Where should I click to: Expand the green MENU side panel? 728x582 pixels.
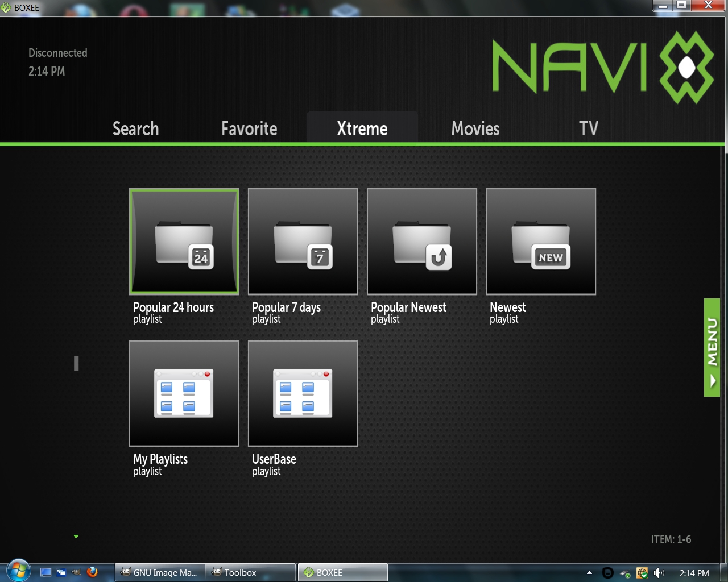click(x=712, y=347)
